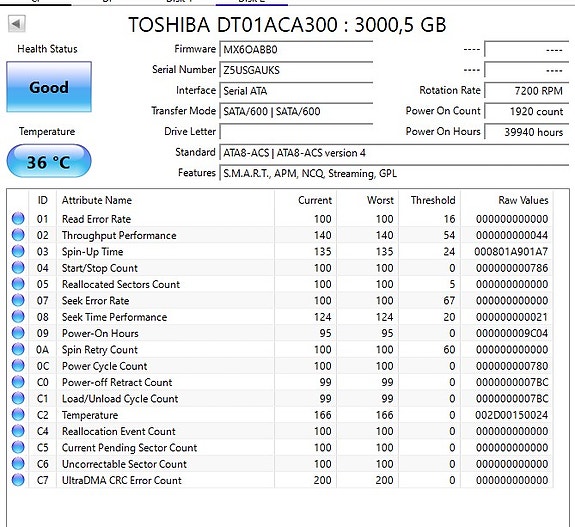Click the Transfer Mode field SATA/600
The image size is (575, 527).
[296, 111]
